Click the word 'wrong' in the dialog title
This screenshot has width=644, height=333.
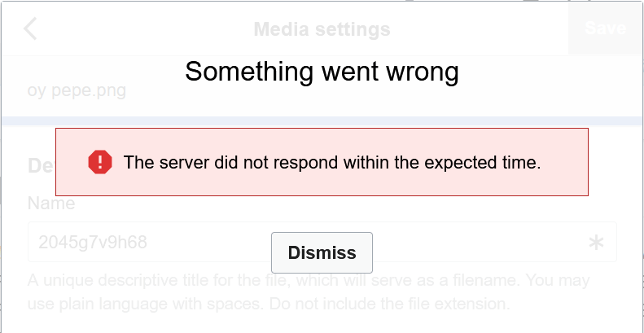pyautogui.click(x=419, y=72)
